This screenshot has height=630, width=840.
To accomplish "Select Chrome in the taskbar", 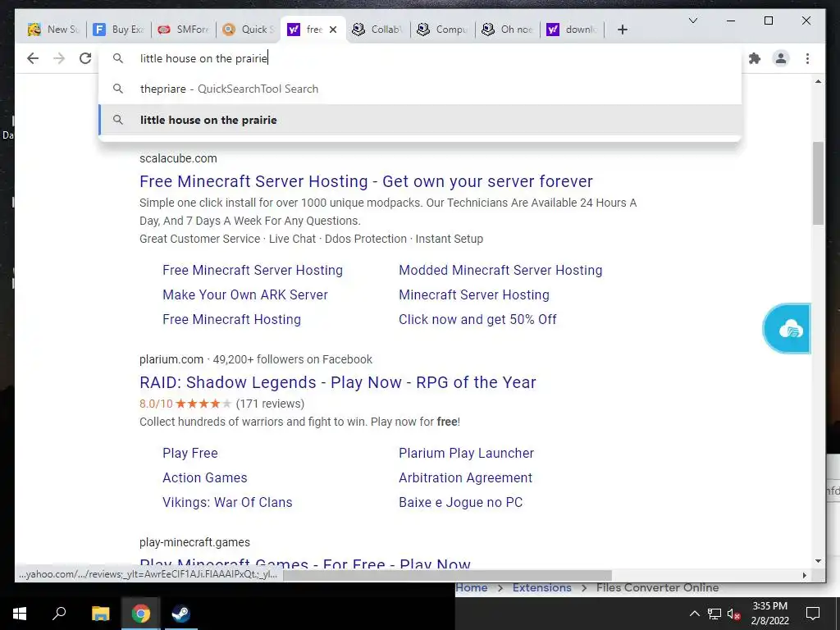I will point(140,614).
